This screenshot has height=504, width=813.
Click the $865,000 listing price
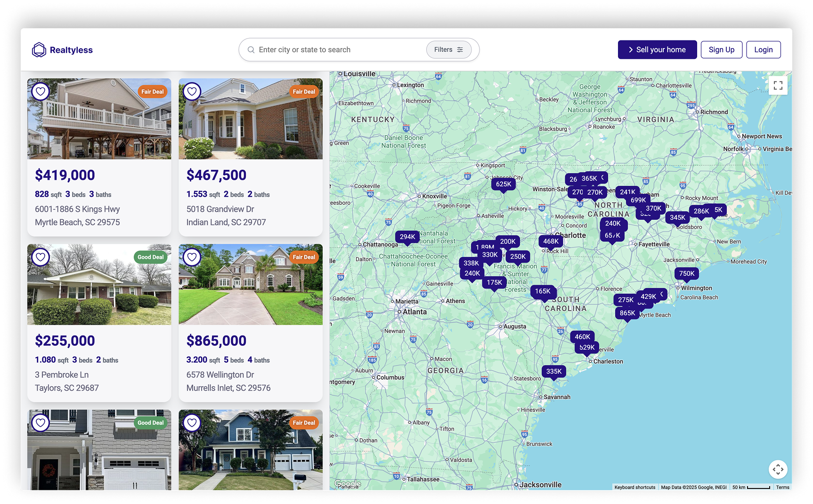pyautogui.click(x=216, y=341)
